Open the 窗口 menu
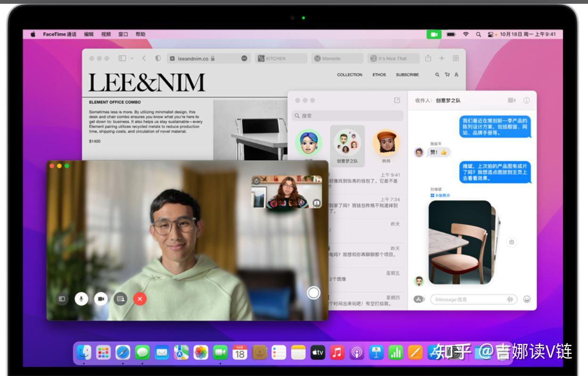The width and height of the screenshot is (588, 376). [x=123, y=34]
